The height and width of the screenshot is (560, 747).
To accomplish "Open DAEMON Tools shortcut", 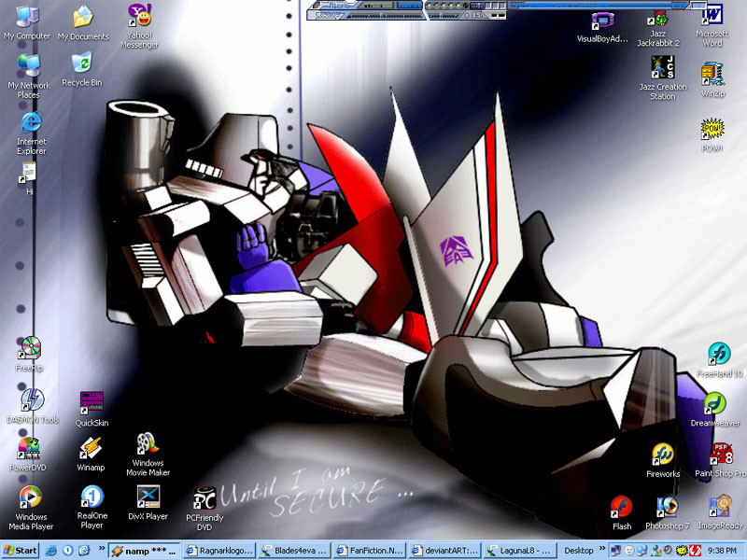I will [33, 406].
